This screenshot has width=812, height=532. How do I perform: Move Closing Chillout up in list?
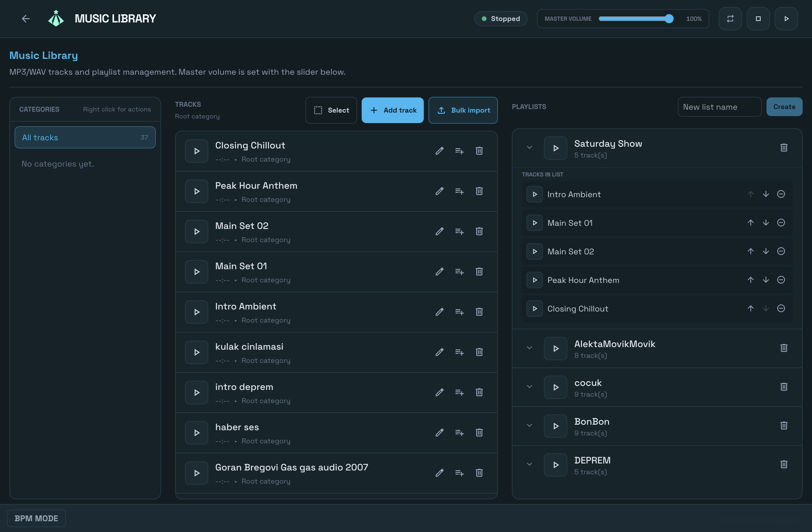[750, 309]
